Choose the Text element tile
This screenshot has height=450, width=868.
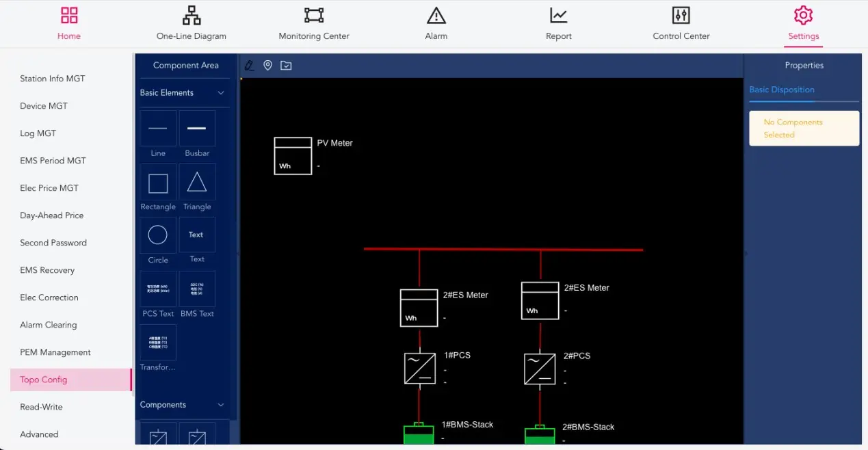(197, 235)
